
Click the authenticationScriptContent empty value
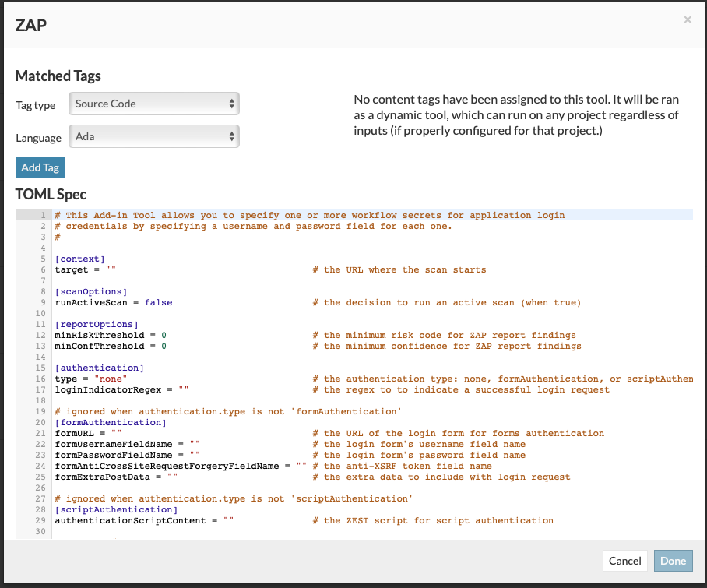(x=227, y=520)
